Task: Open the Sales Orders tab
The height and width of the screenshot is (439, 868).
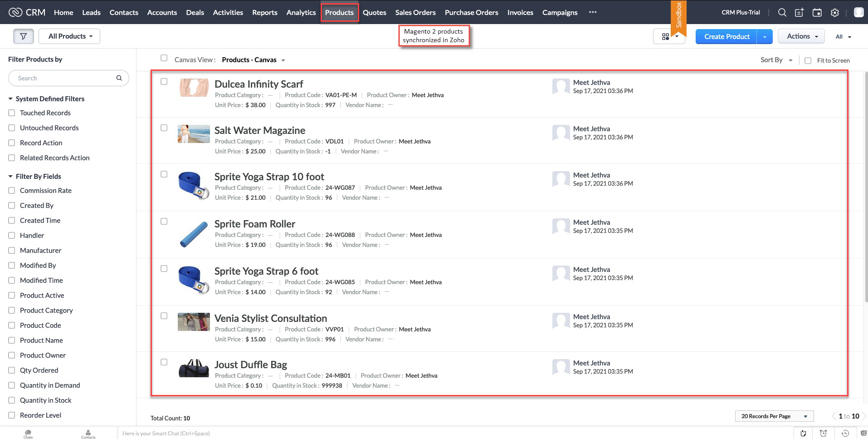Action: (415, 12)
